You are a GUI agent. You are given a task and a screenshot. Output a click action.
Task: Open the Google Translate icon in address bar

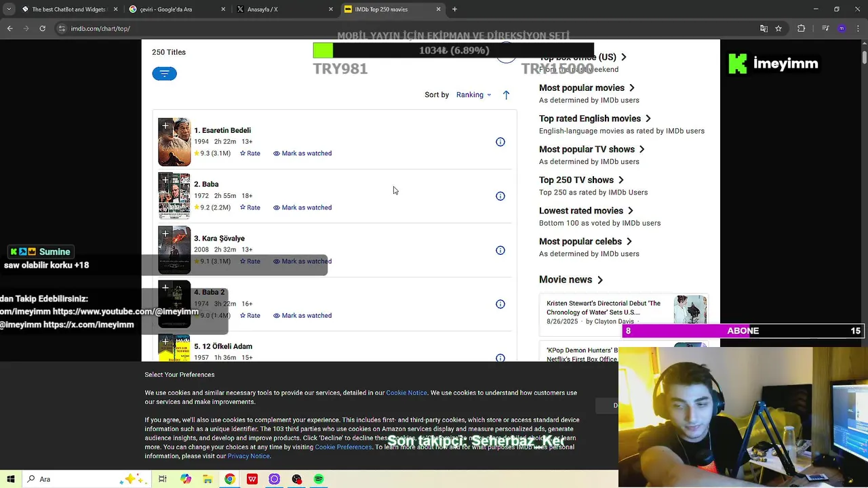pos(764,28)
